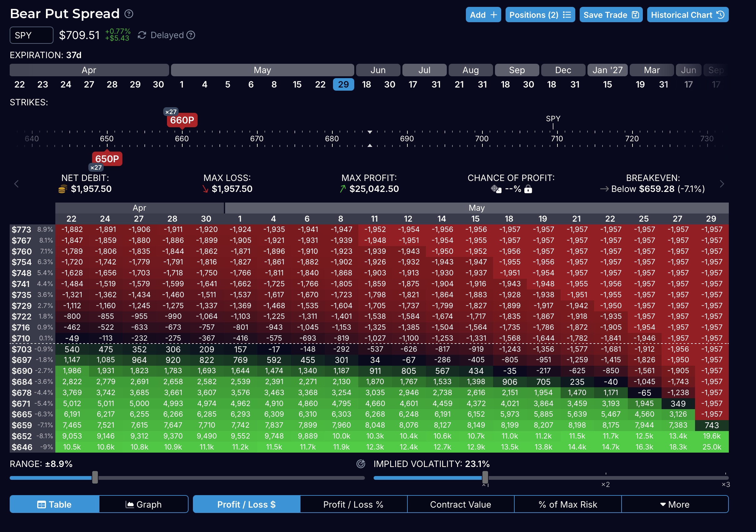
Task: Click the implied volatility reset icon
Action: tap(361, 464)
